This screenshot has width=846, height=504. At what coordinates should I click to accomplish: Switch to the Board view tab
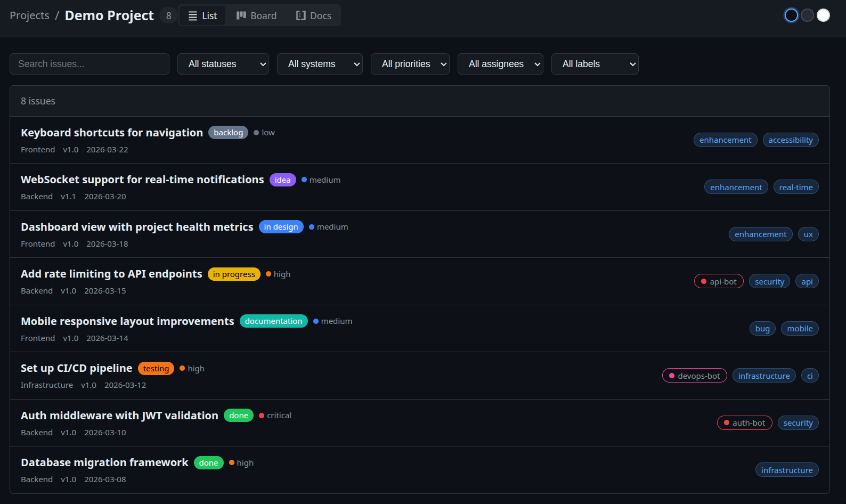point(256,15)
